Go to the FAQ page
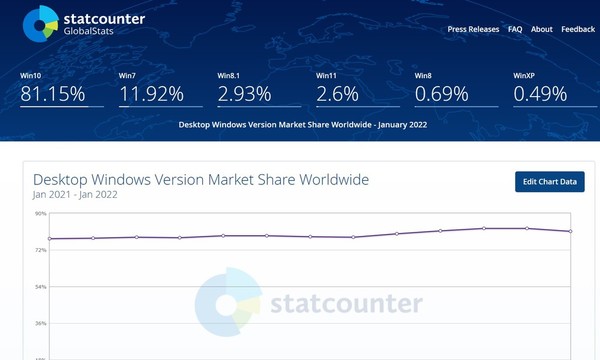600x360 pixels. (x=515, y=29)
